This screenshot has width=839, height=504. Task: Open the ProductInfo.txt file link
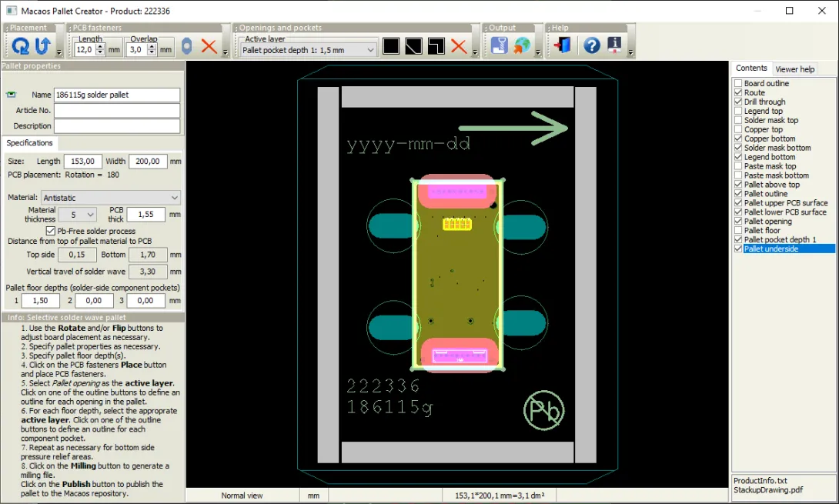pos(760,480)
